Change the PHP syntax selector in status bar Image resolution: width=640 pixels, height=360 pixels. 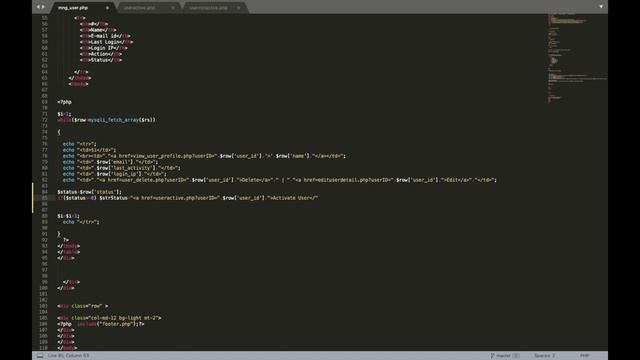[x=584, y=356]
